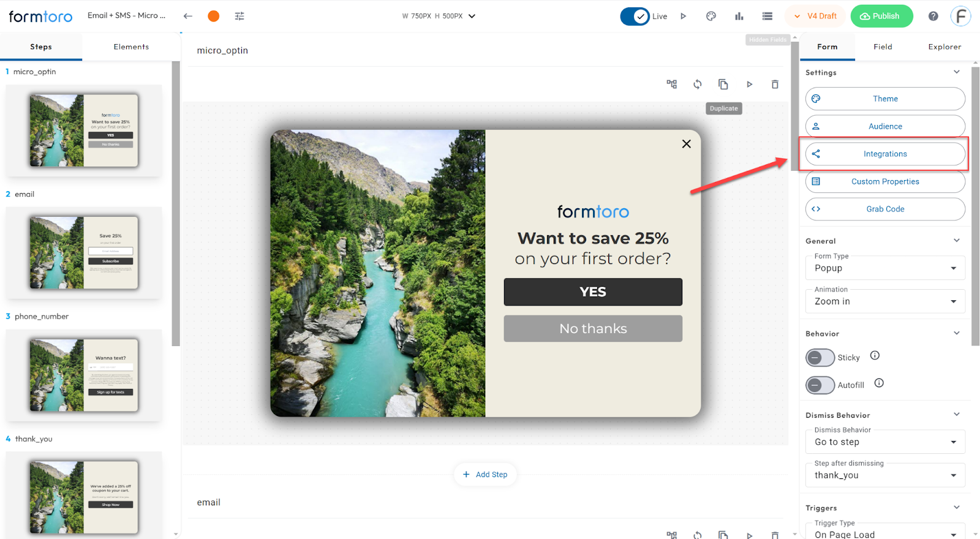Open the submissions list icon
Screen dimensions: 980x539
coord(767,16)
